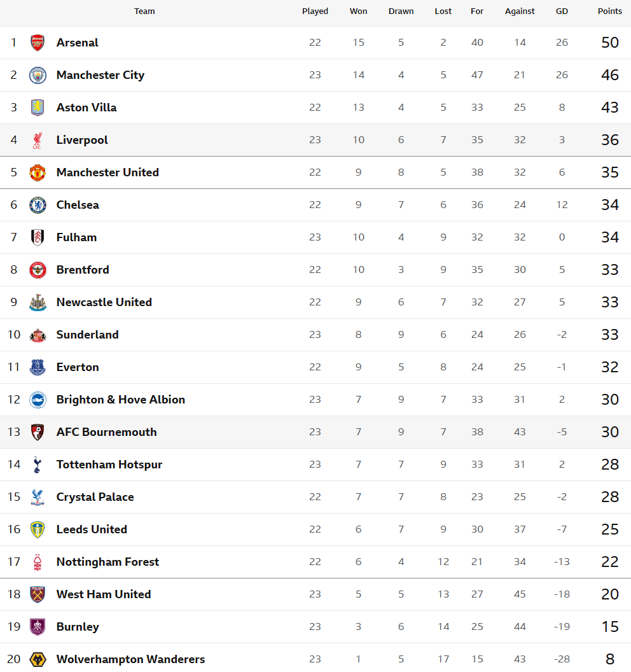631x672 pixels.
Task: Select the Brighton & Hove Albion name
Action: coord(120,400)
